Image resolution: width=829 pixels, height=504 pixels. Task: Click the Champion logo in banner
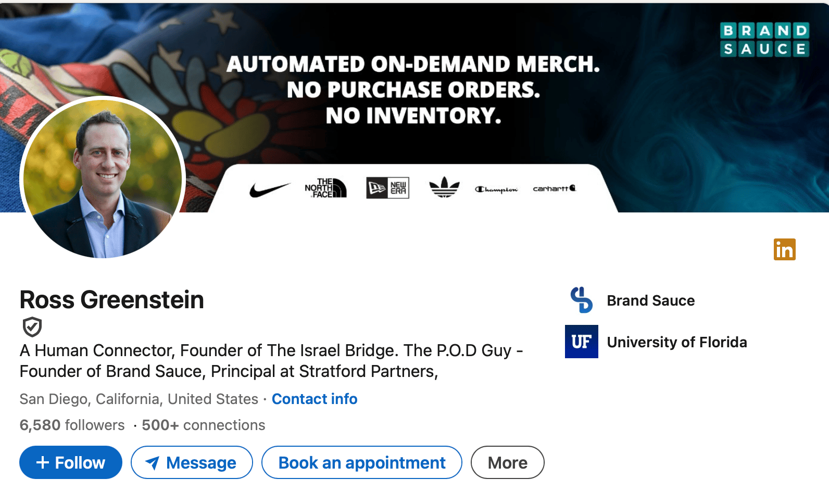(x=496, y=190)
